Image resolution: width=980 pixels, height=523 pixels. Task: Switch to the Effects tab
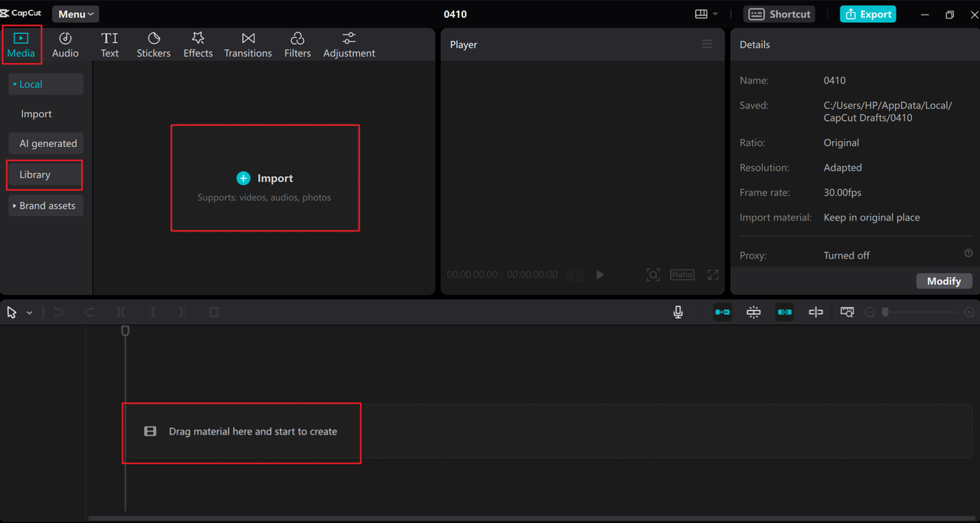[x=198, y=45]
